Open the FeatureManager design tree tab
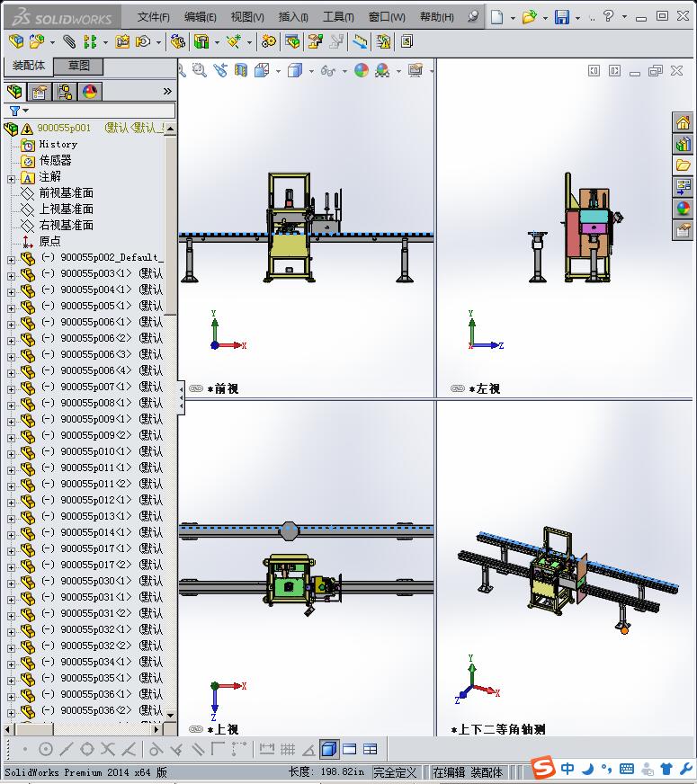697x784 pixels. [15, 92]
